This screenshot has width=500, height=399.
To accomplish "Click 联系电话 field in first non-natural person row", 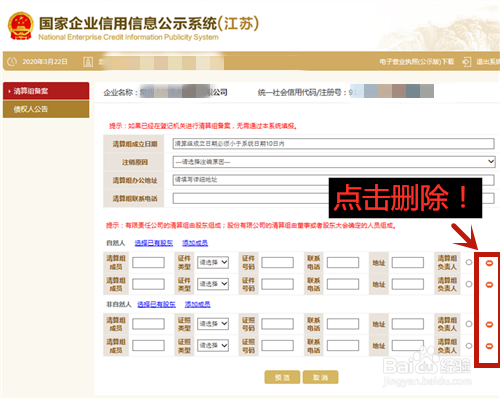I will coord(343,324).
